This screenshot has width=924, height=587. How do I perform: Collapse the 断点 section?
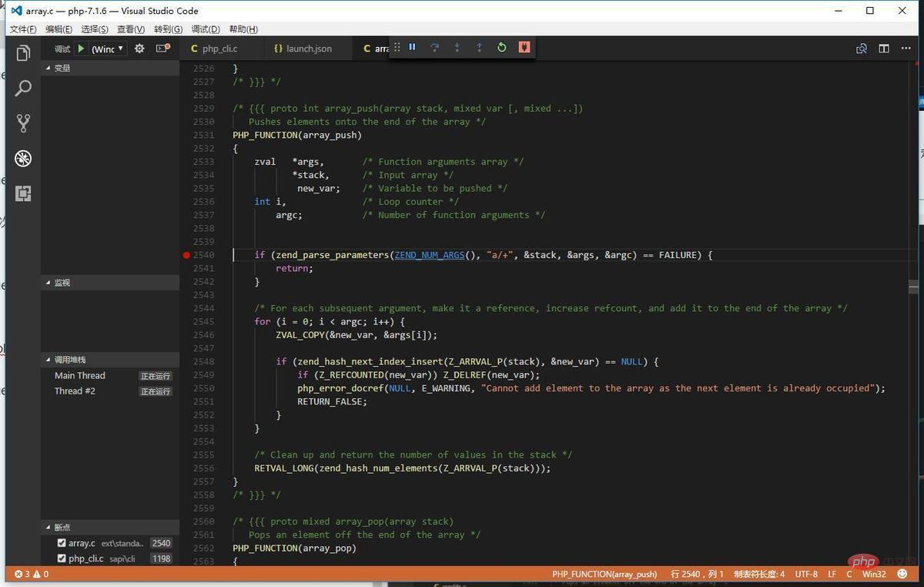click(x=110, y=528)
